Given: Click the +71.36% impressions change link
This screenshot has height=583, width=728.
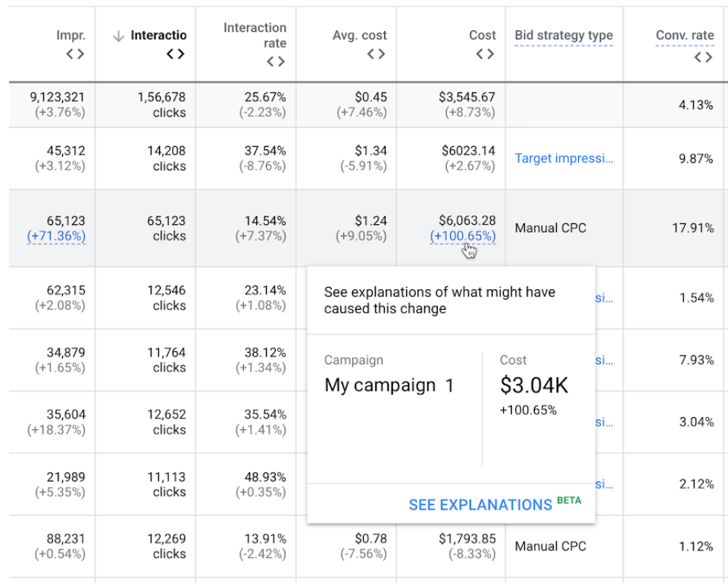Looking at the screenshot, I should click(56, 235).
